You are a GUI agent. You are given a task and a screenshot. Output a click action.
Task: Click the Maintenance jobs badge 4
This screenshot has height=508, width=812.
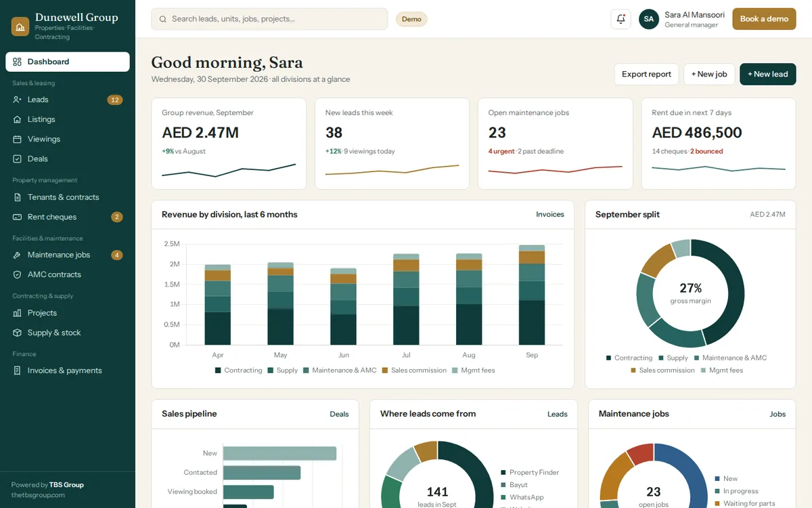[x=117, y=255]
